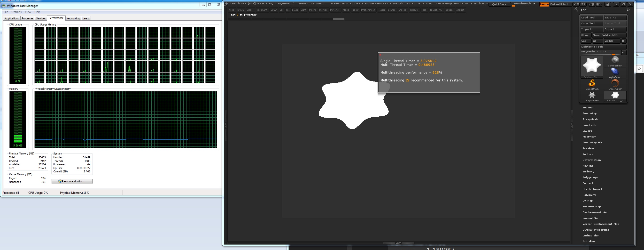The height and width of the screenshot is (250, 644).
Task: Click the Resource Monitor button
Action: pyautogui.click(x=72, y=181)
